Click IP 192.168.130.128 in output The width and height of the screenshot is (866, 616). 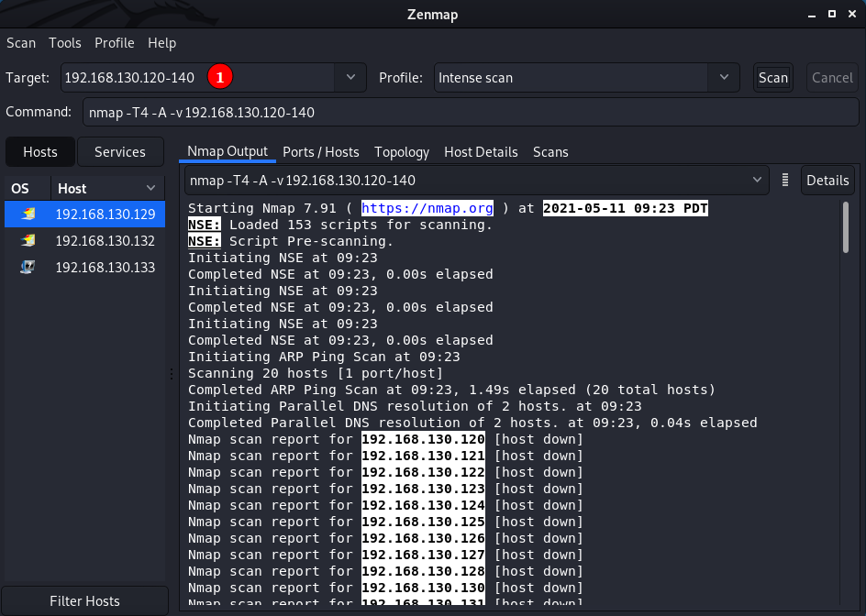(423, 572)
